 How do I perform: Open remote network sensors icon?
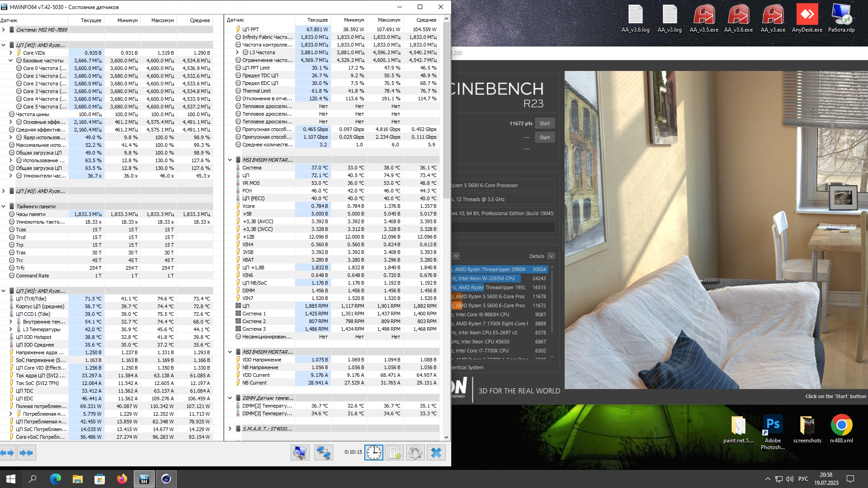click(x=323, y=453)
